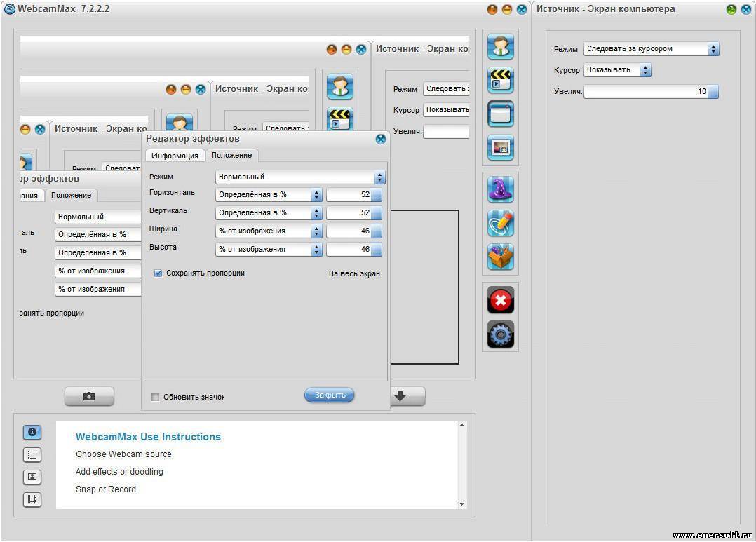Switch to the Положение tab in editor
Viewport: 756px width, 542px height.
(x=231, y=155)
